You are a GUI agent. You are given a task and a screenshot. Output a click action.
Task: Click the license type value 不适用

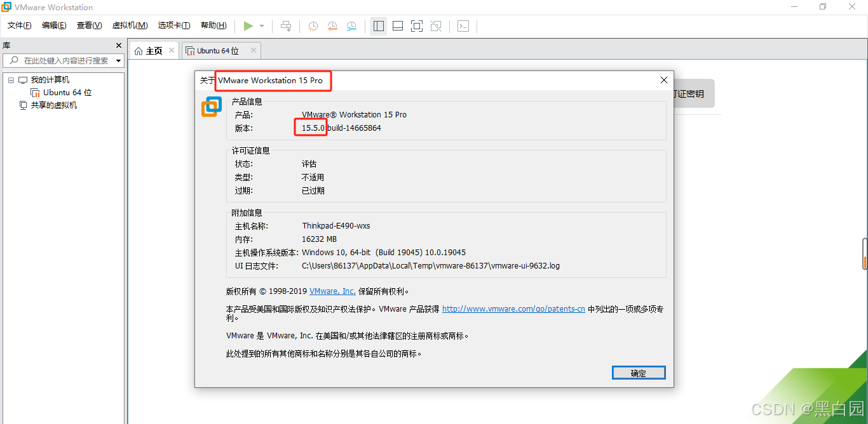(313, 177)
